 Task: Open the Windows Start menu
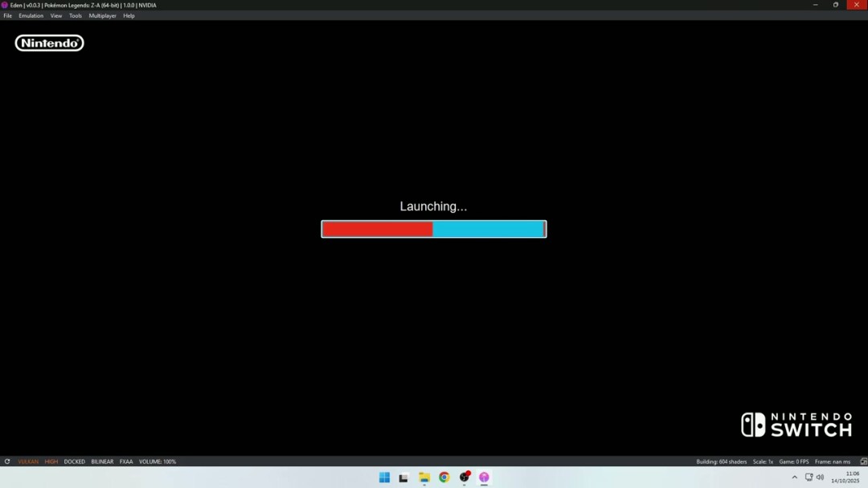tap(384, 477)
